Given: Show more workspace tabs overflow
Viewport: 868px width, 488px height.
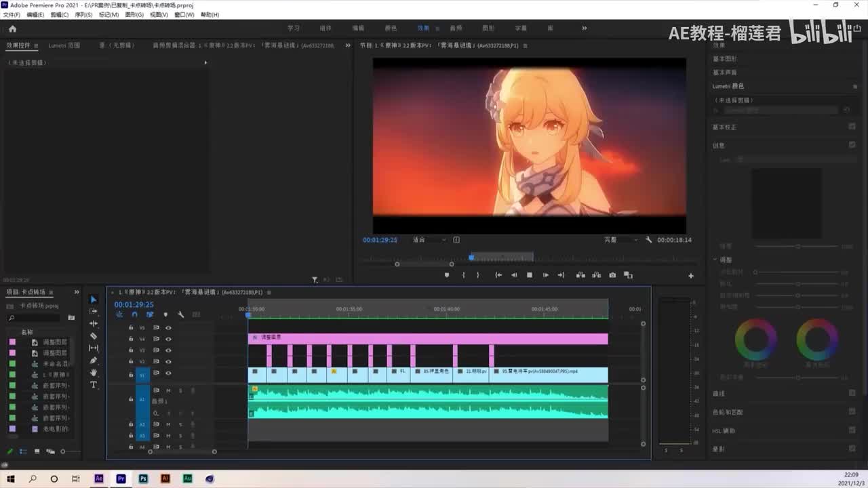Looking at the screenshot, I should tap(585, 28).
